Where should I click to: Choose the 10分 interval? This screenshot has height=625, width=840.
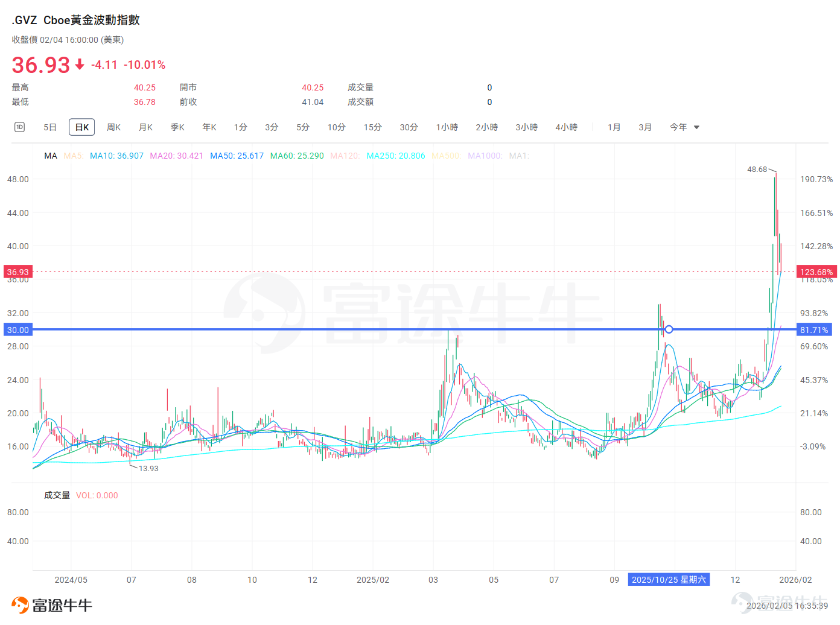coord(337,127)
